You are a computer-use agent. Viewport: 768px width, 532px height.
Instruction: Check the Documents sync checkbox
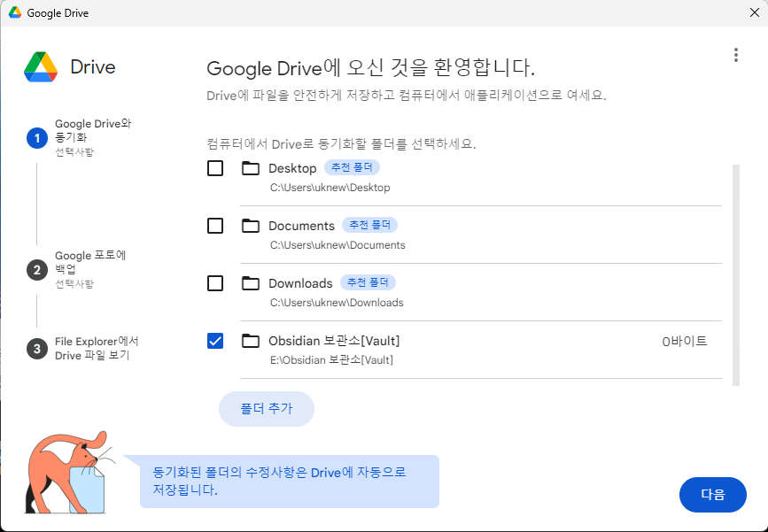(214, 226)
